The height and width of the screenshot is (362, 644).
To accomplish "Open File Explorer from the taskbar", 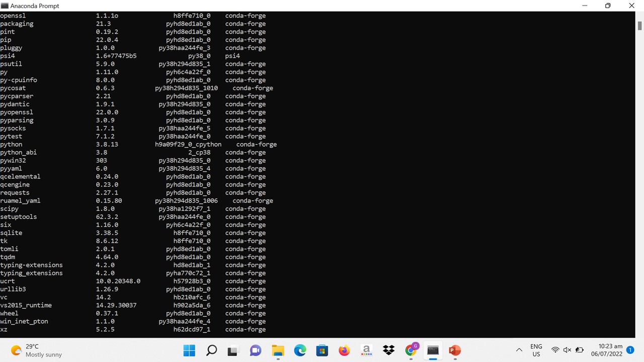I will tap(278, 350).
